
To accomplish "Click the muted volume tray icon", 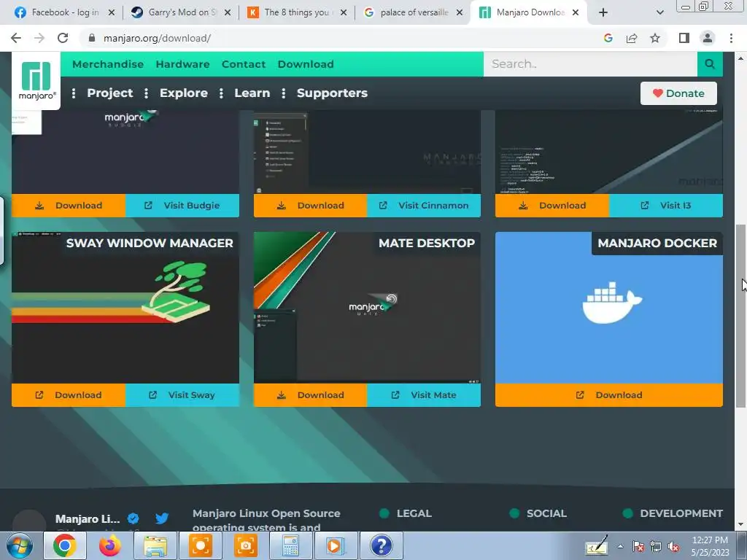I will [x=673, y=547].
